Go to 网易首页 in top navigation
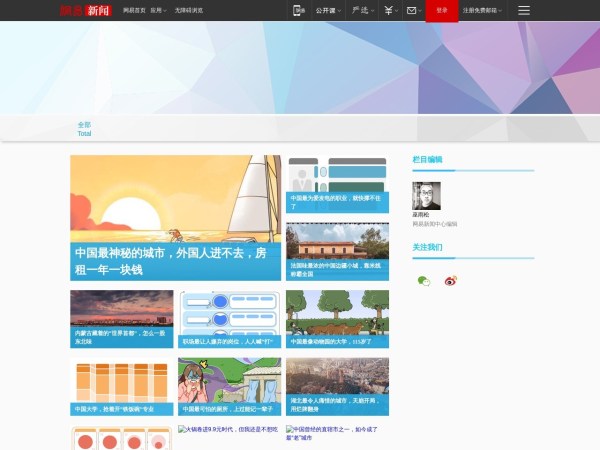The height and width of the screenshot is (450, 600). pyautogui.click(x=133, y=10)
